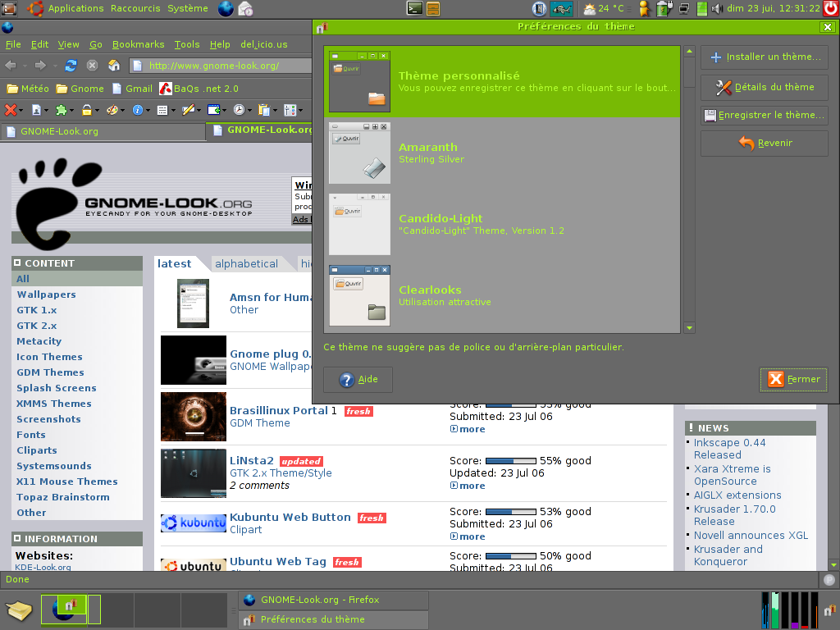Click the Options sliders toolbar icon
The image size is (840, 630).
tap(290, 110)
